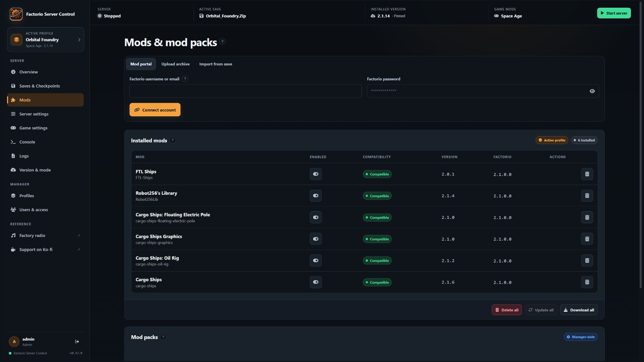Open Factory radio link
Viewport: 644px width, 362px height.
tap(46, 236)
